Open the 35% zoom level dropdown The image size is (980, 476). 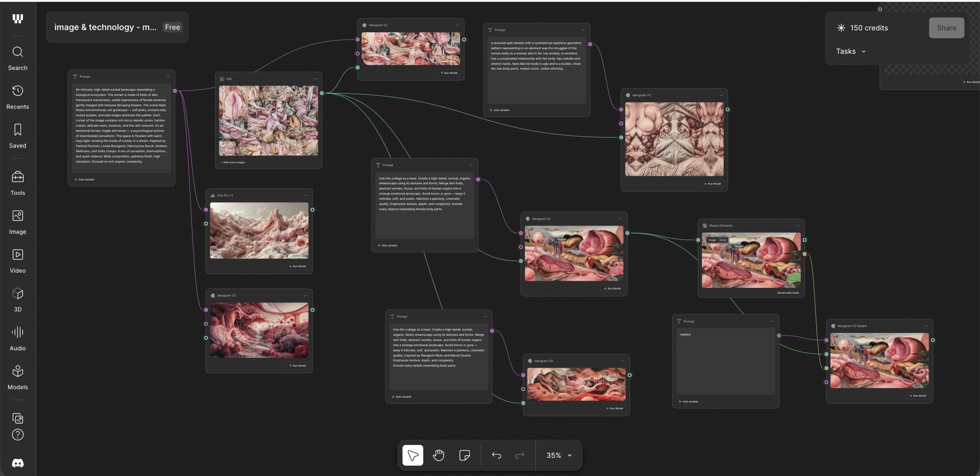tap(559, 455)
